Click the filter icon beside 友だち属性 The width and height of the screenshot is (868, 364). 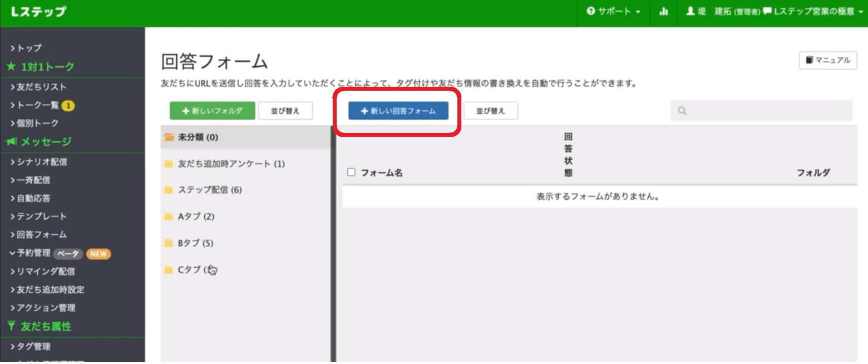coord(11,327)
